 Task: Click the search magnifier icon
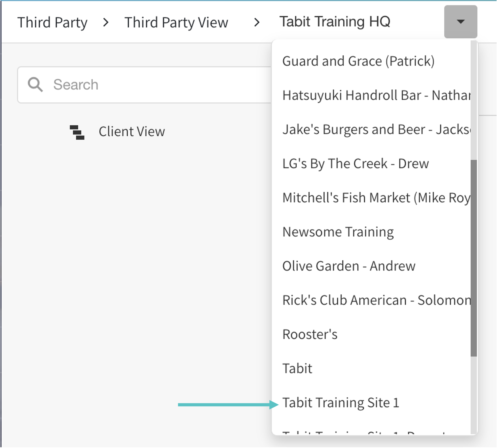coord(35,85)
